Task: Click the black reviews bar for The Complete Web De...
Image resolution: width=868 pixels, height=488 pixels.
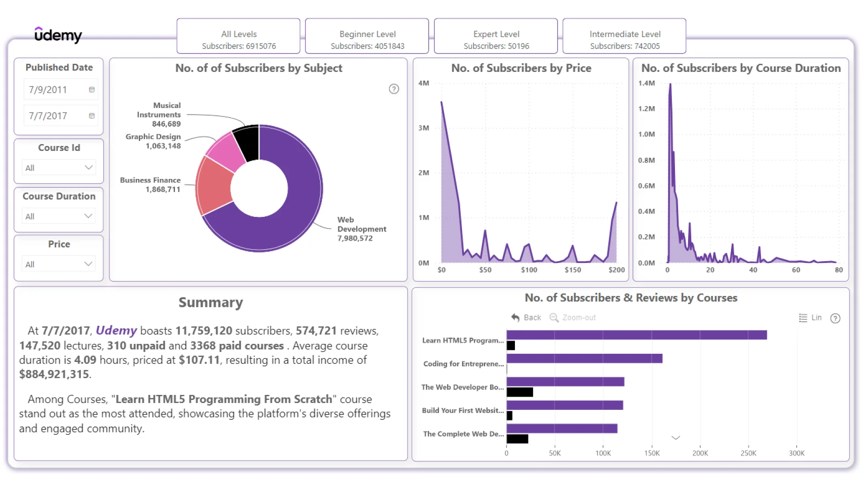Action: (517, 439)
